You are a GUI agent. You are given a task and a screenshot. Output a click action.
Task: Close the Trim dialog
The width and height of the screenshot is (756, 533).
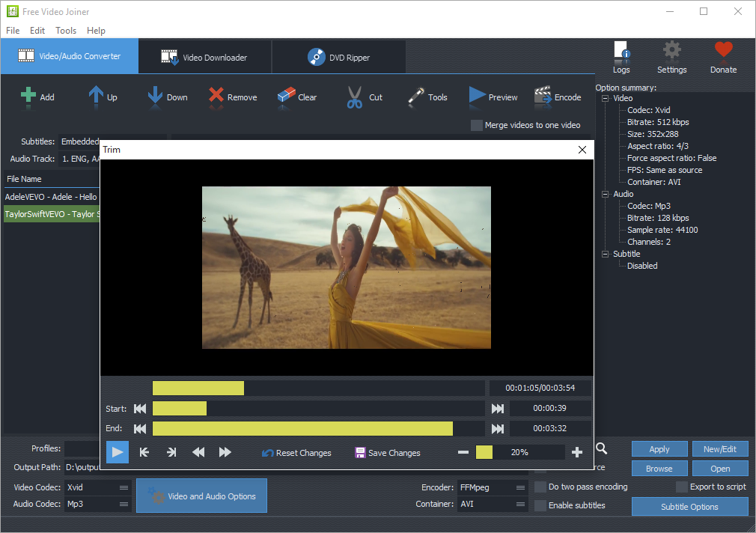point(582,150)
